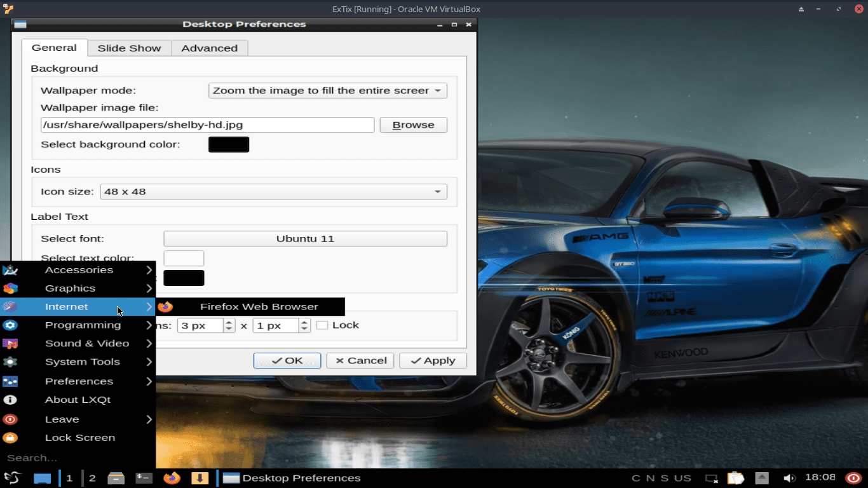Click the removable media eject tray icon
Image resolution: width=868 pixels, height=488 pixels.
tap(762, 478)
